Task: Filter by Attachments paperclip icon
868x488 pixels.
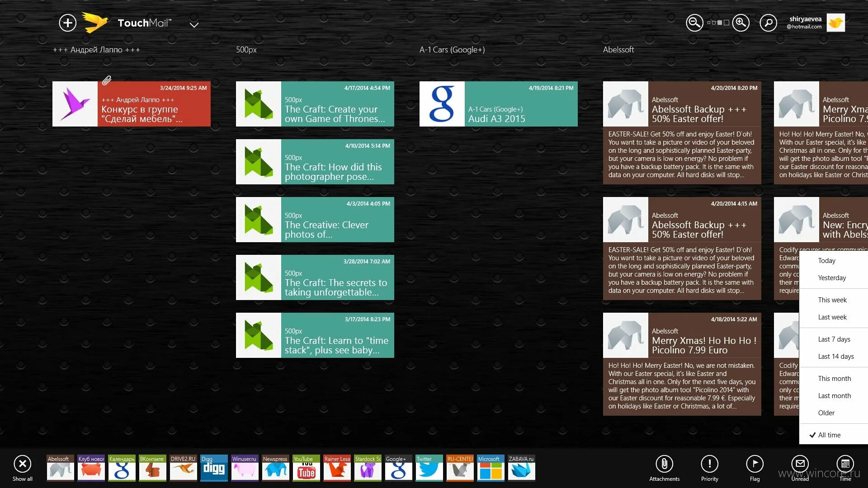Action: pyautogui.click(x=664, y=464)
